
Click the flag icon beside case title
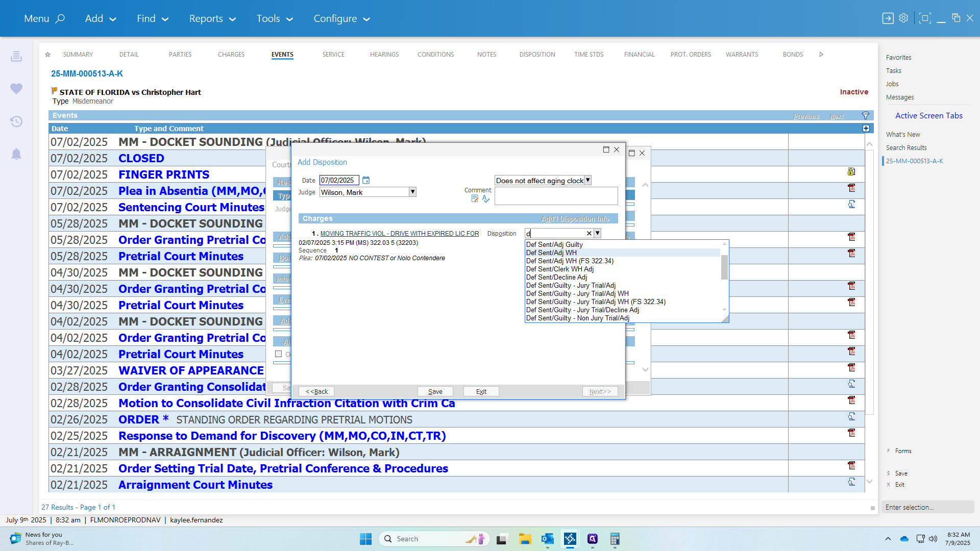54,91
